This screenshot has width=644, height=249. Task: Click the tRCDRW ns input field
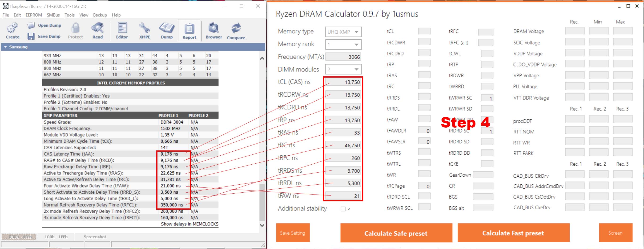[x=343, y=95]
